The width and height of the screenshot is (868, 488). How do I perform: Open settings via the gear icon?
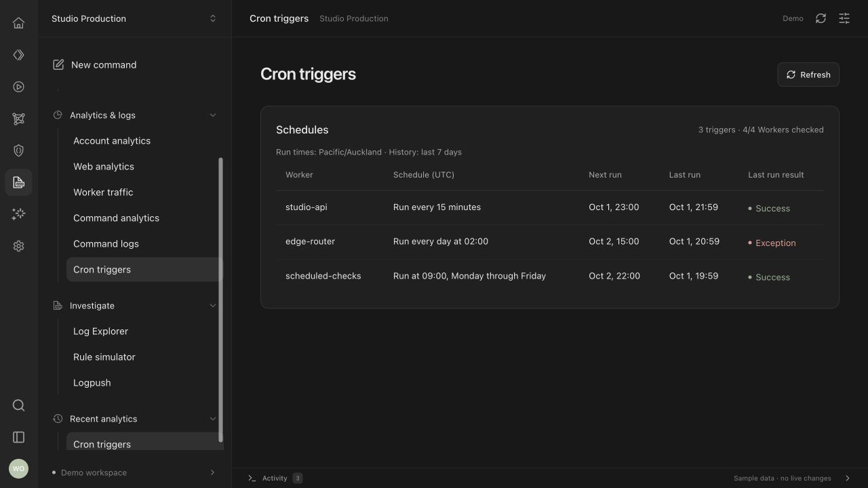[18, 246]
